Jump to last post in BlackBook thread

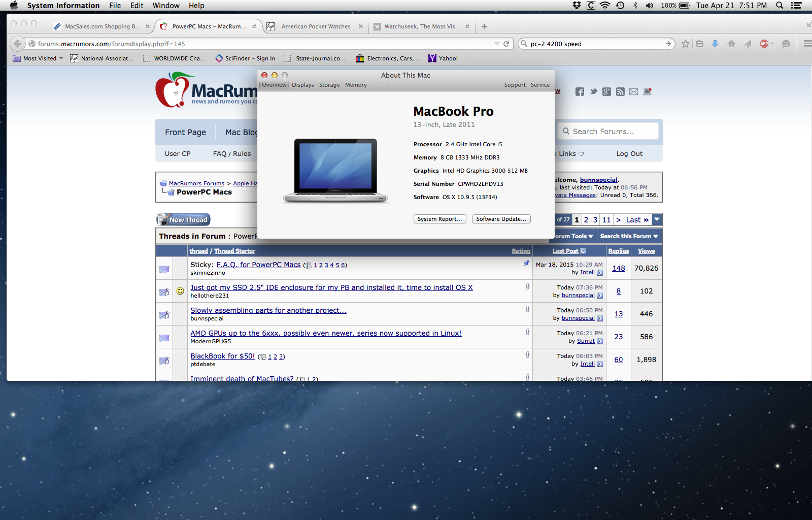600,364
